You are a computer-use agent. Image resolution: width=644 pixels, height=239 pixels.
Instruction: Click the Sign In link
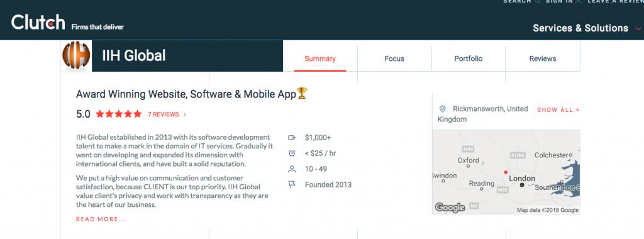[x=559, y=2]
